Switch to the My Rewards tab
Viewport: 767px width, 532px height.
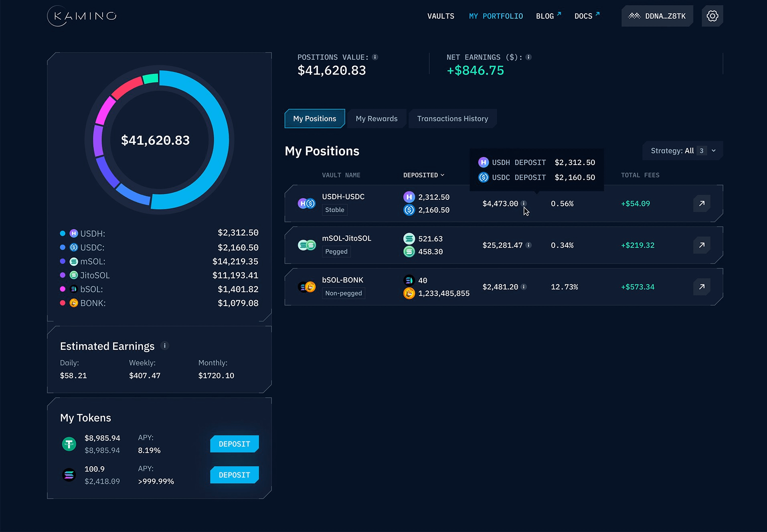(376, 119)
